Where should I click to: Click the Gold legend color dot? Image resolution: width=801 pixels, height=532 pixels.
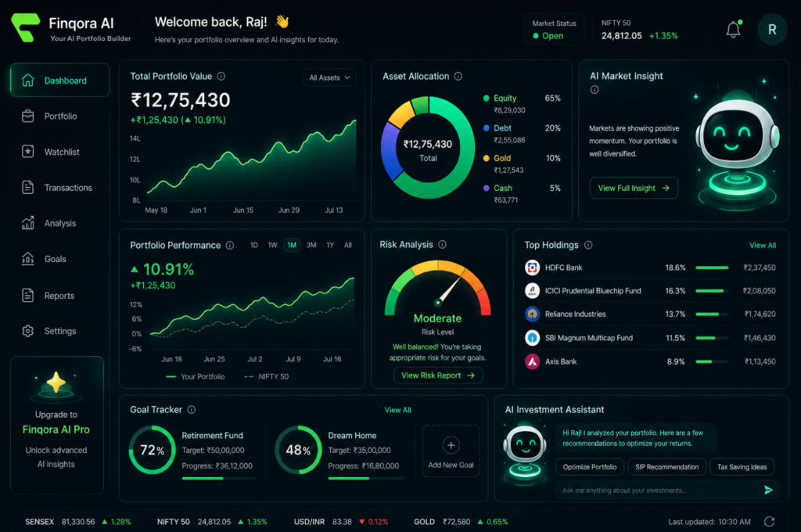487,158
